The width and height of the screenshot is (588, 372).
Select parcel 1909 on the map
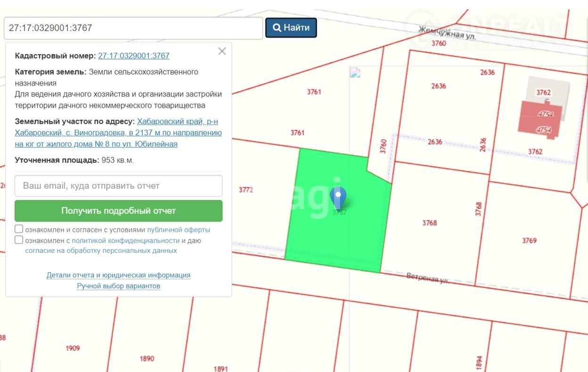point(73,348)
